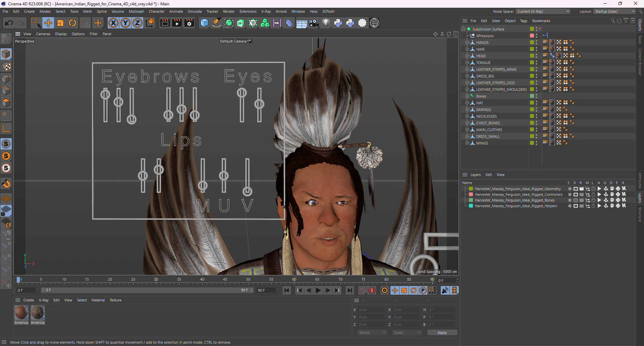Screen dimensions: 644x346
Task: Open Object Manager Bookmarks
Action: pos(541,21)
